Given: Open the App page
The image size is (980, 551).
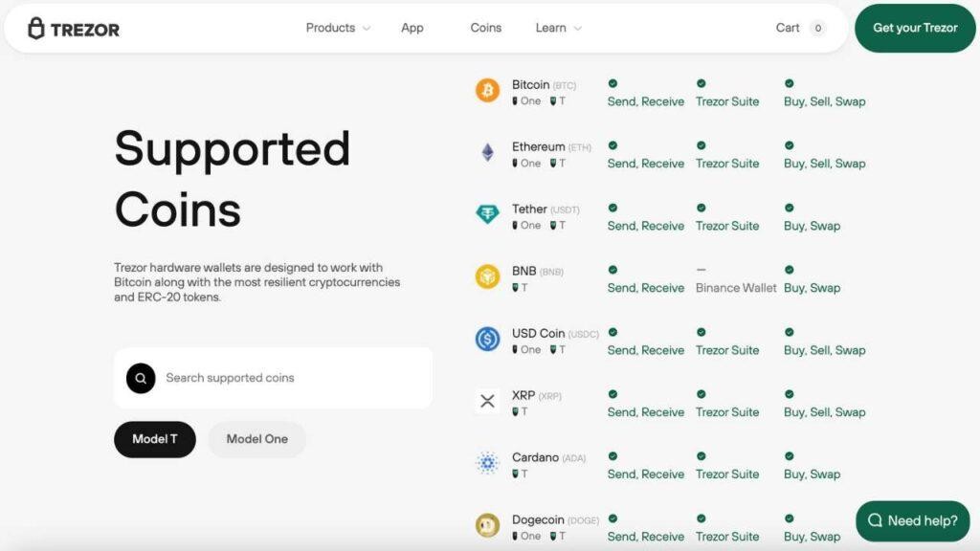Looking at the screenshot, I should (x=412, y=28).
